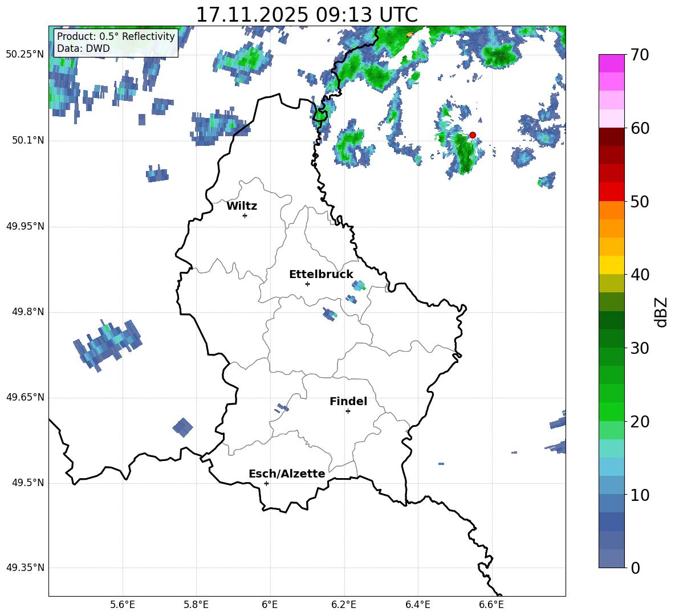
Task: Click the 5.6°E longitude label
Action: click(x=123, y=605)
